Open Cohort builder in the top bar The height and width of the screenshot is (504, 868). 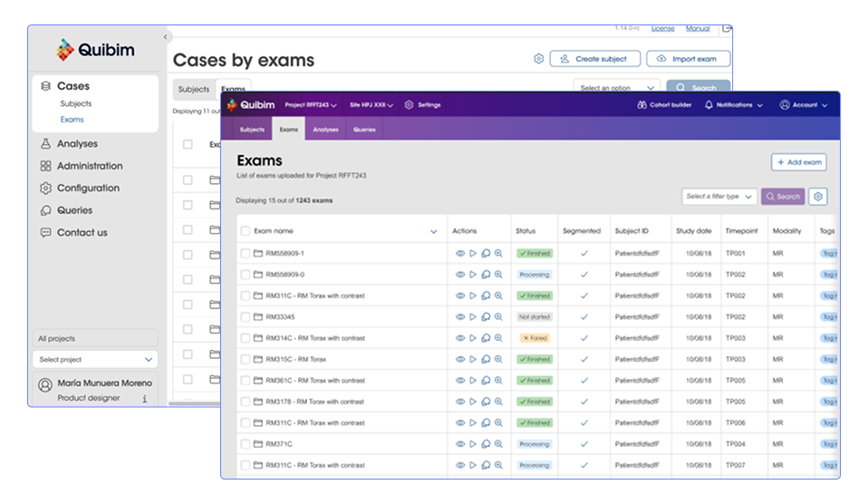click(663, 105)
